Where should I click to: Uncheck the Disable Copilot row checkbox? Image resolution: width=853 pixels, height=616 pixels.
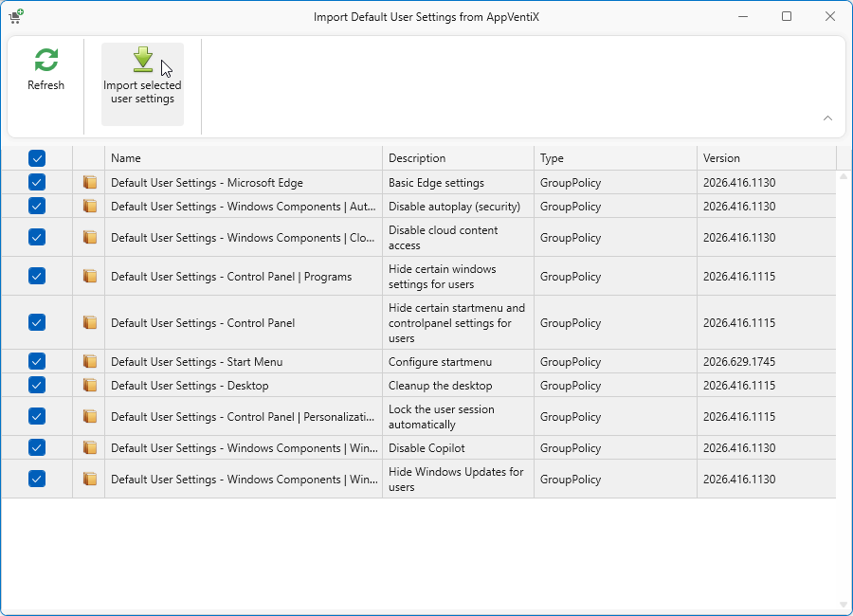click(37, 448)
